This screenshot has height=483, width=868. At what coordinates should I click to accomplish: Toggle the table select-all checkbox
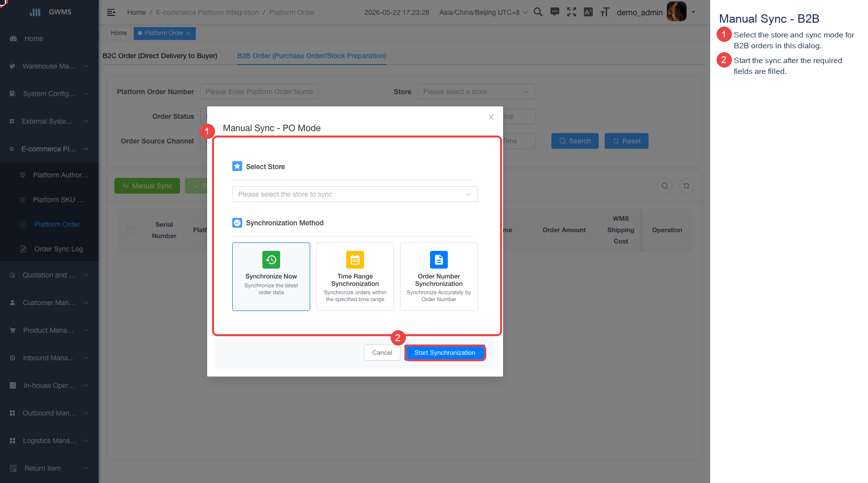(131, 230)
